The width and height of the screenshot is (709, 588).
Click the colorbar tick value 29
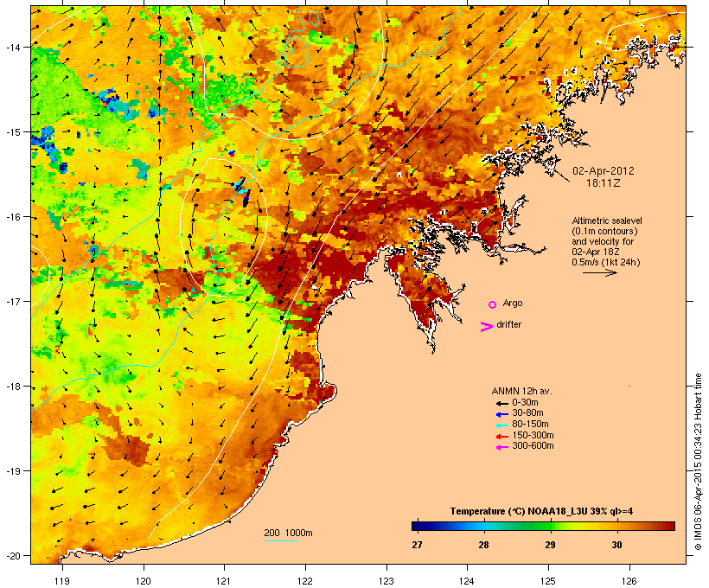[x=550, y=545]
